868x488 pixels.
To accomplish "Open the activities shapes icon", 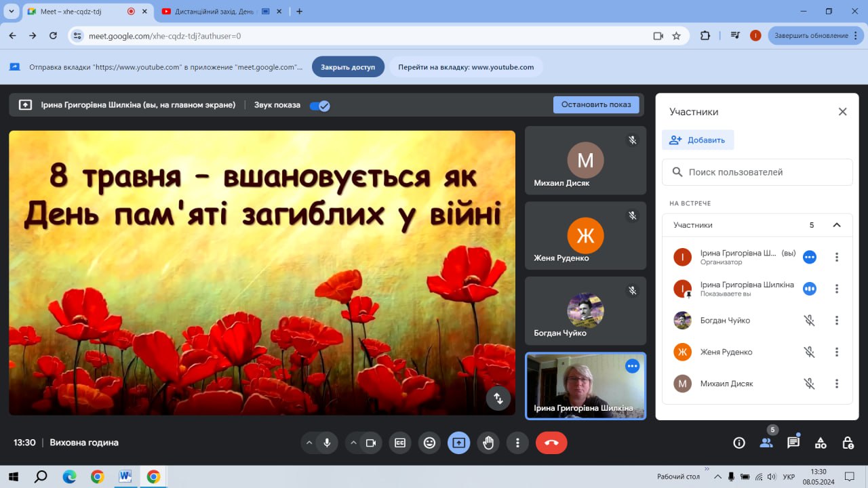I will [x=821, y=443].
